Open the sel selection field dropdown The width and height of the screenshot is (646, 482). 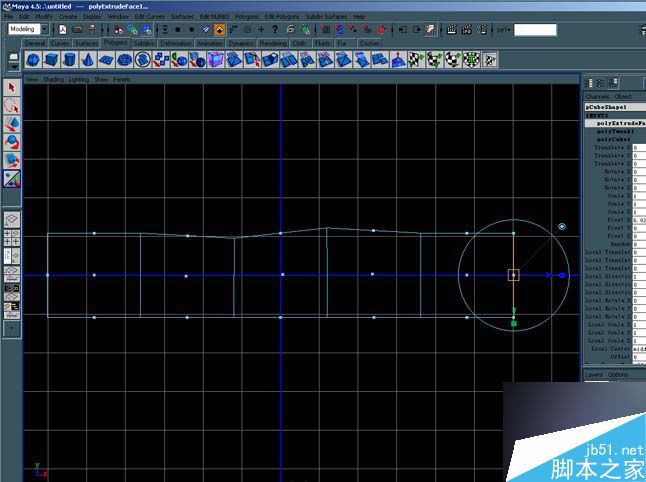pos(503,30)
